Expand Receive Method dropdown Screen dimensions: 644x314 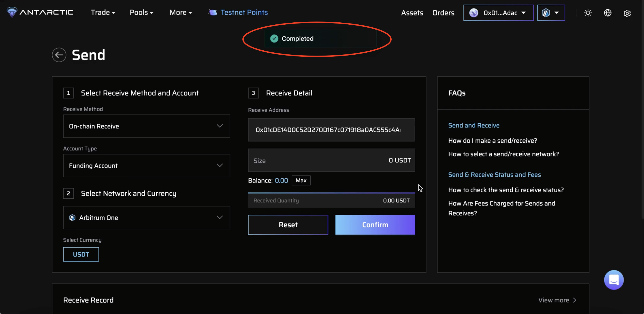[147, 126]
